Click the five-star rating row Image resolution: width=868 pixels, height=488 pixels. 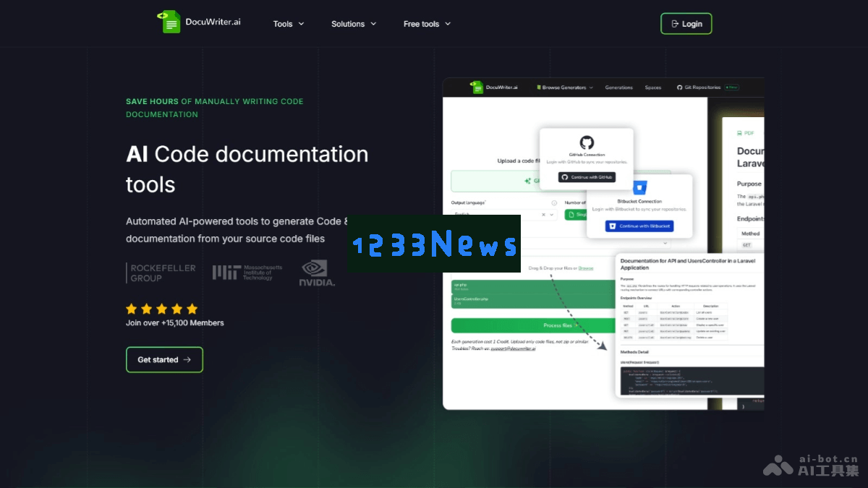pyautogui.click(x=161, y=309)
